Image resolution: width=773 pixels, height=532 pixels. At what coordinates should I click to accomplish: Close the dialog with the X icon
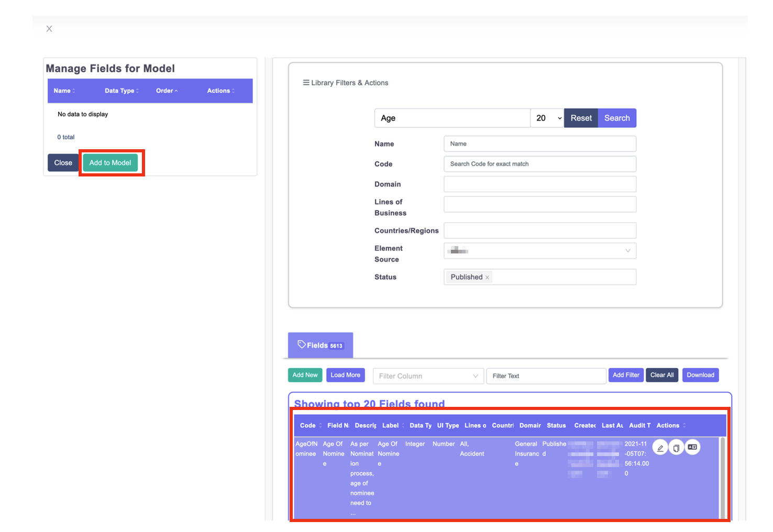pos(49,29)
